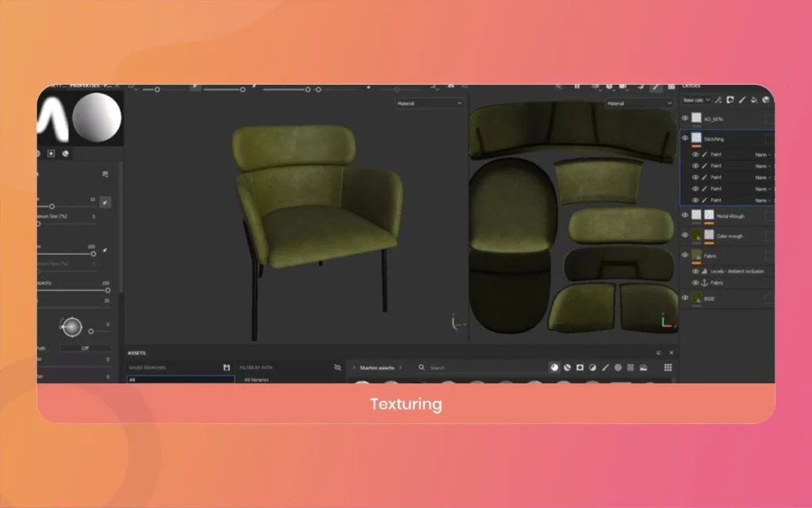Click the material sphere preview thumbnail
812x508 pixels.
point(97,117)
